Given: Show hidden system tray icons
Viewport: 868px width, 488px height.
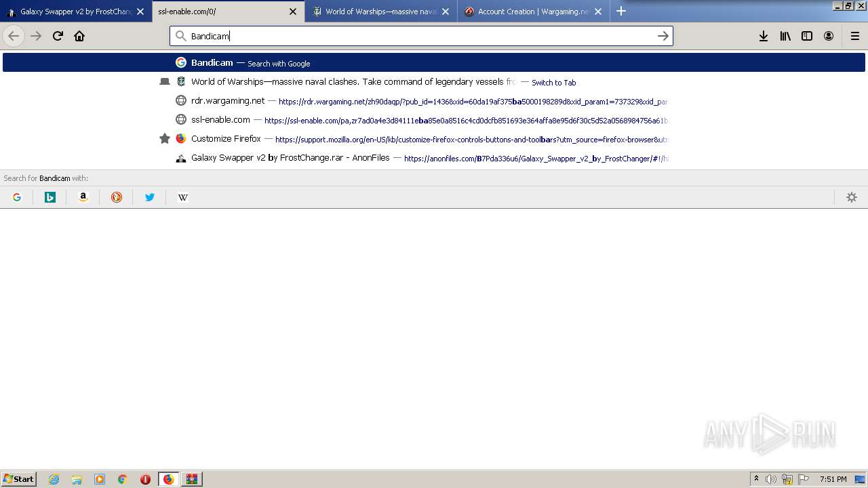Looking at the screenshot, I should click(x=756, y=479).
